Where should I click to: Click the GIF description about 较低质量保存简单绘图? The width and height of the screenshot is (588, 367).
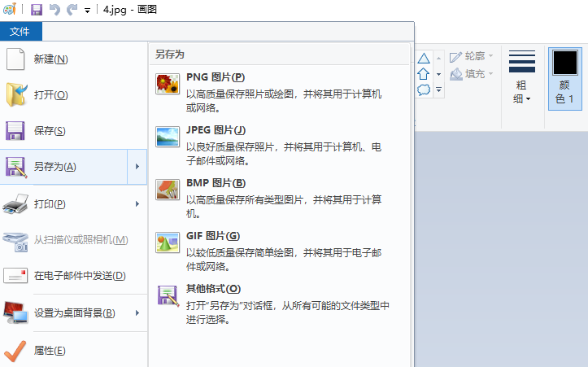[284, 260]
